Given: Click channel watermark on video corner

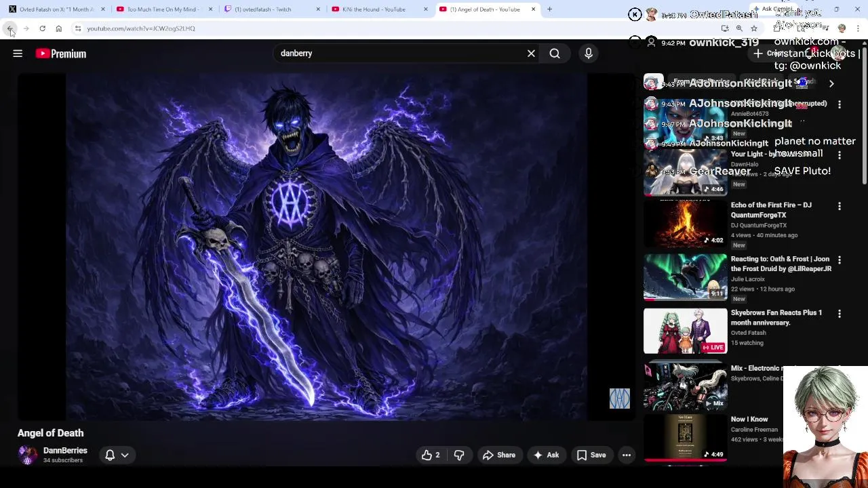Looking at the screenshot, I should 620,399.
